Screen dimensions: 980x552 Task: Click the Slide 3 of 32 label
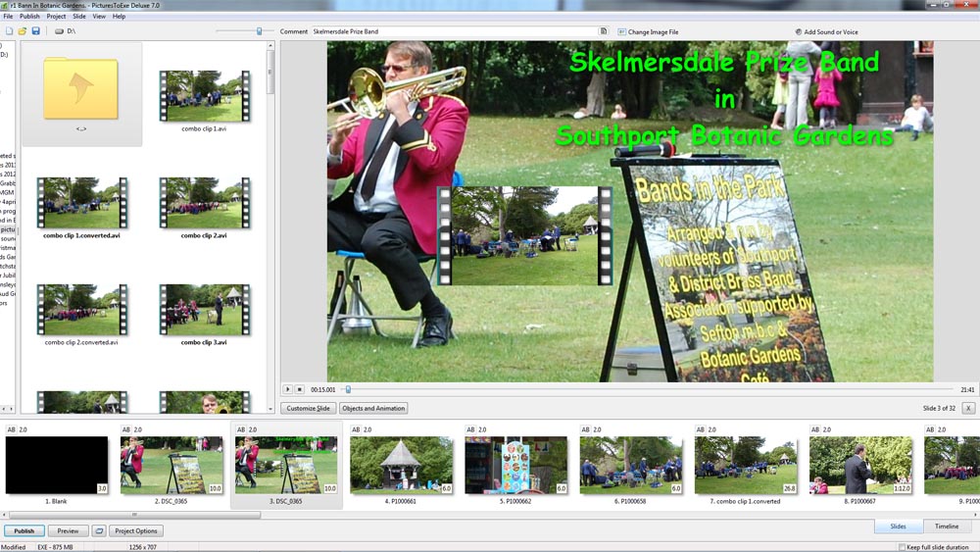pyautogui.click(x=939, y=408)
